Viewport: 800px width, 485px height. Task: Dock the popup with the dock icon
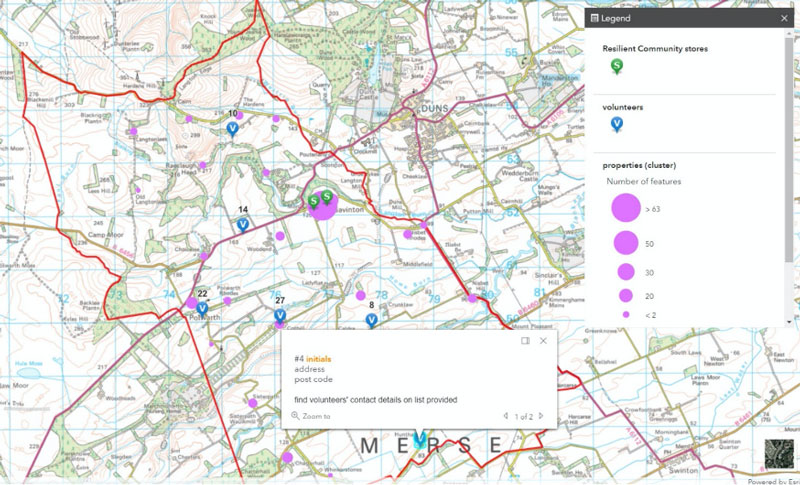pyautogui.click(x=525, y=341)
